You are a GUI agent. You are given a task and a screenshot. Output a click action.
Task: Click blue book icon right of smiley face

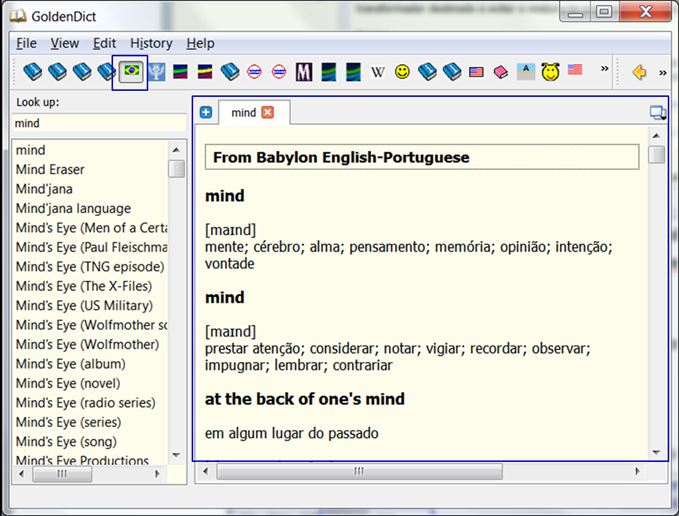[427, 72]
